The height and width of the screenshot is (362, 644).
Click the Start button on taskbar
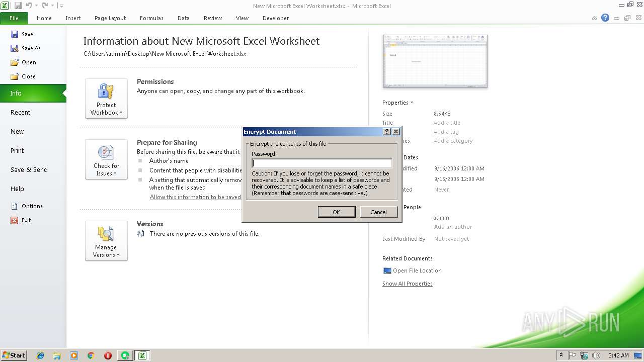(14, 355)
